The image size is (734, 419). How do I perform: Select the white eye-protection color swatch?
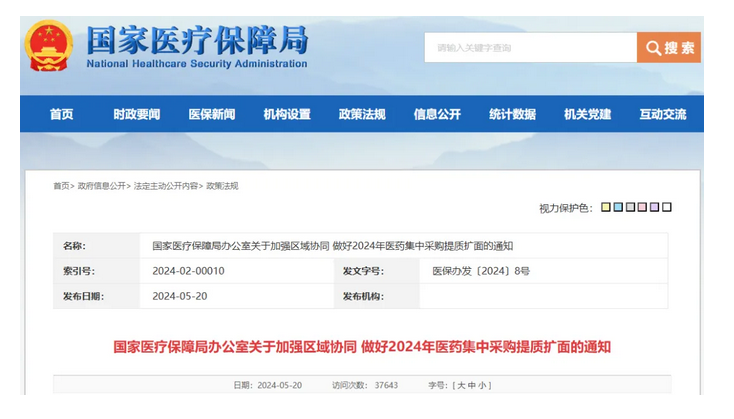click(667, 207)
